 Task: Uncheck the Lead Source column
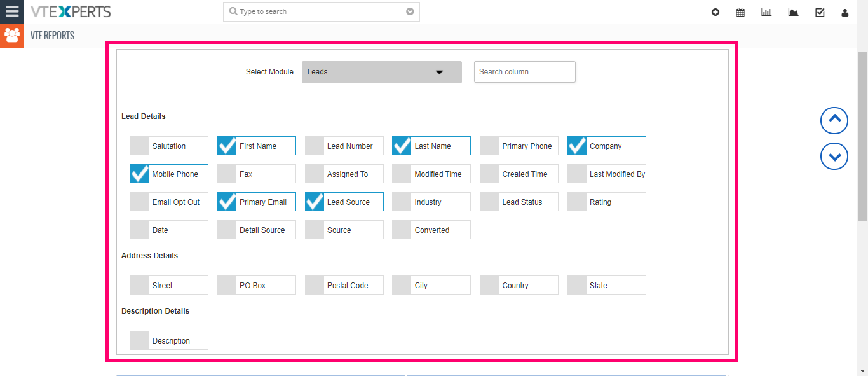point(315,202)
